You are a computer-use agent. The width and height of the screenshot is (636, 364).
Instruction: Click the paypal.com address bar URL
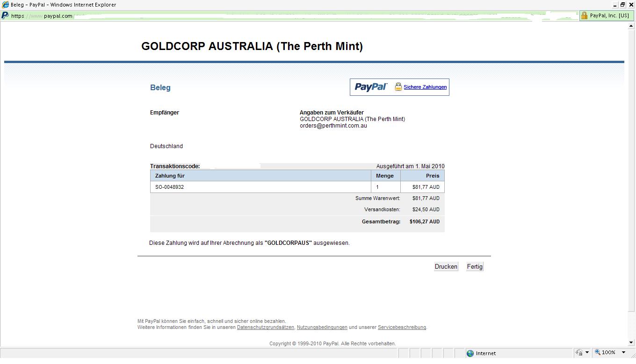(x=42, y=16)
